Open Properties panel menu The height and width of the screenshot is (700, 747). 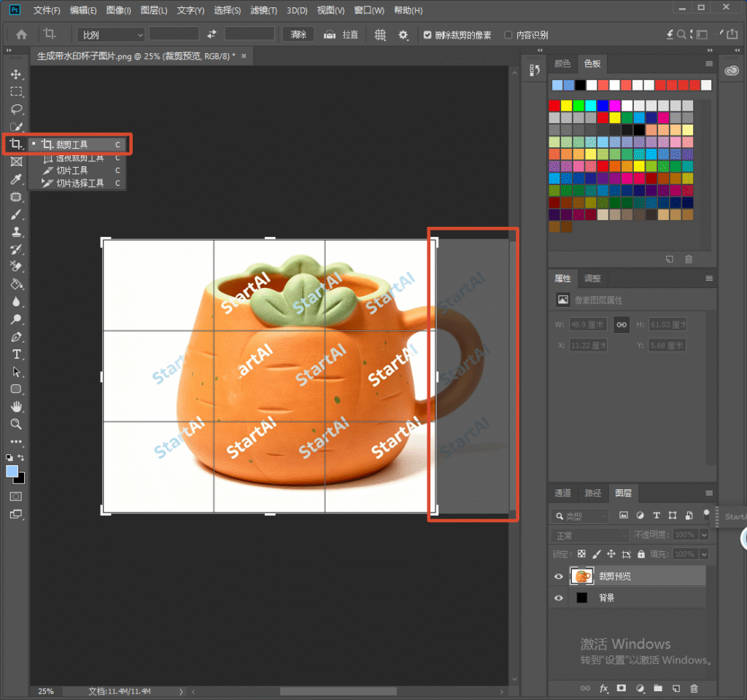[709, 278]
